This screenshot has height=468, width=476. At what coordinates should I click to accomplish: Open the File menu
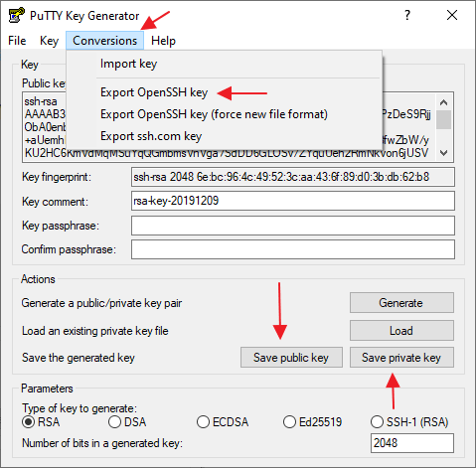pos(17,41)
